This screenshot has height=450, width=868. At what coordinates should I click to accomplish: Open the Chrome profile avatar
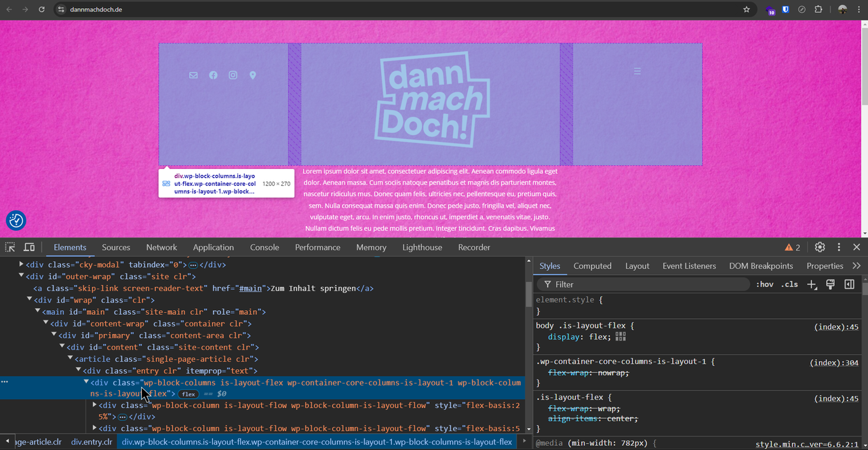[x=842, y=10]
